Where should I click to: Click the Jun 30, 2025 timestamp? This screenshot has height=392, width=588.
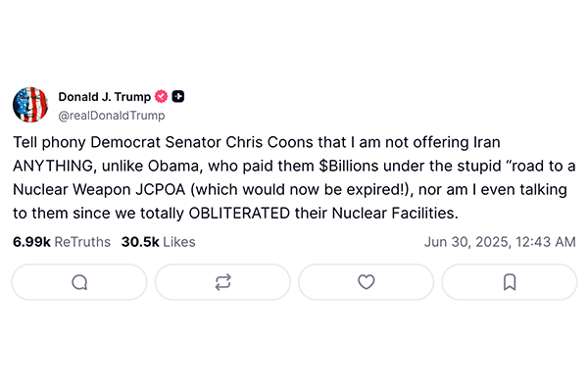click(x=500, y=241)
